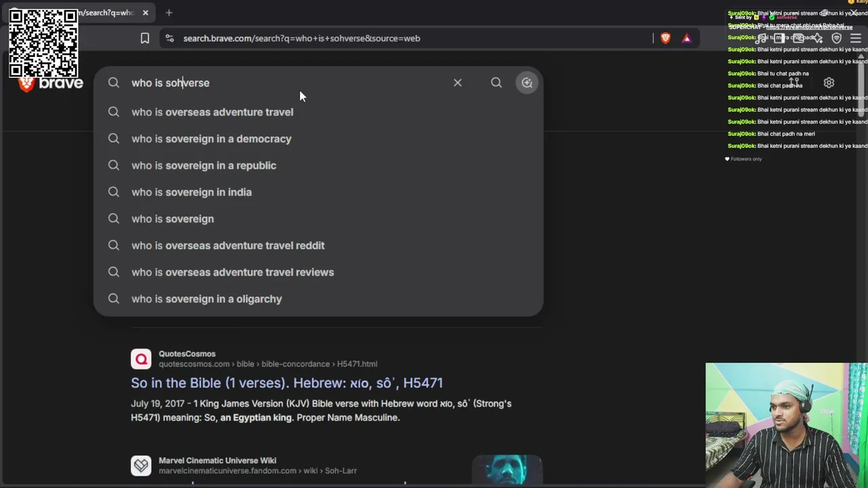Clear the search box with the X
868x488 pixels.
point(458,83)
